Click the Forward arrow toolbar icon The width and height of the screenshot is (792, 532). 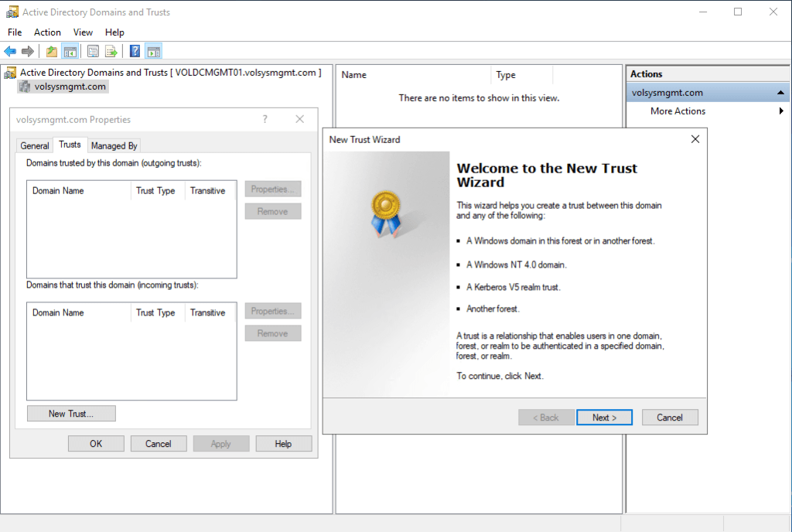pyautogui.click(x=28, y=52)
